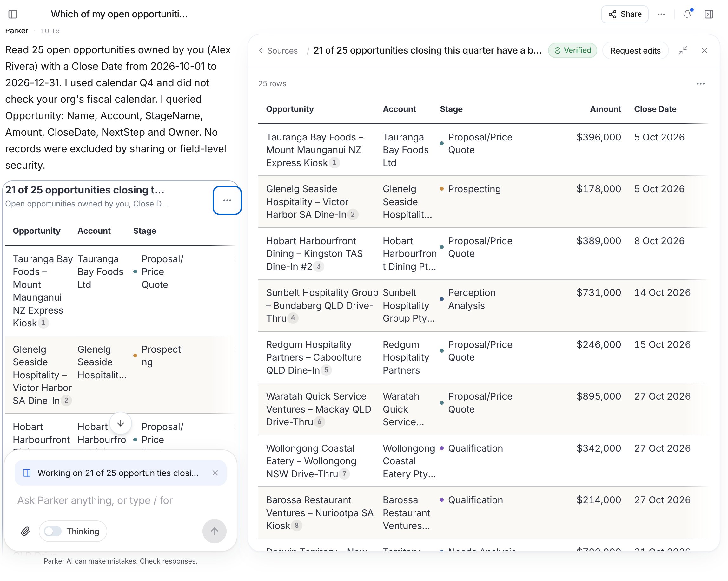Click the conversation title 'Which of my open opportuniti...'
The image size is (728, 581).
point(119,14)
